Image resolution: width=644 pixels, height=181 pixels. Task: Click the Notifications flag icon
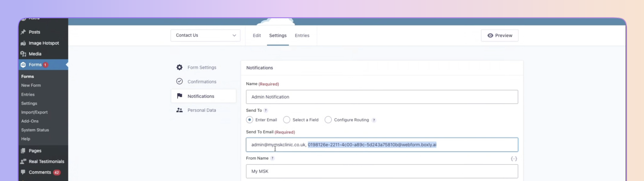coord(179,96)
